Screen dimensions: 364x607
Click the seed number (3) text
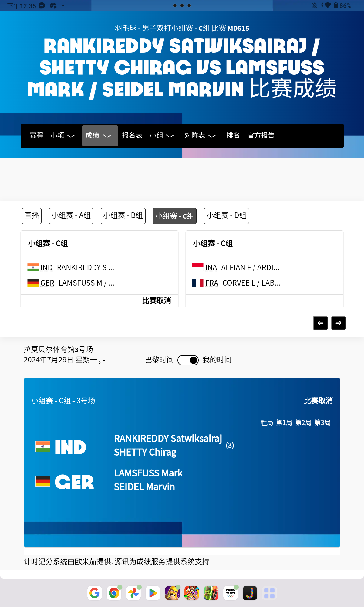230,445
